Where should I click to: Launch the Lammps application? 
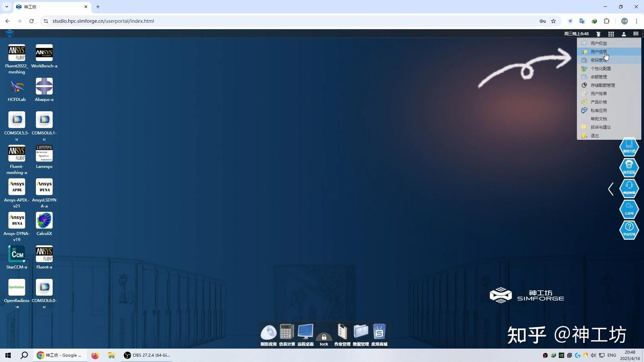pos(44,154)
